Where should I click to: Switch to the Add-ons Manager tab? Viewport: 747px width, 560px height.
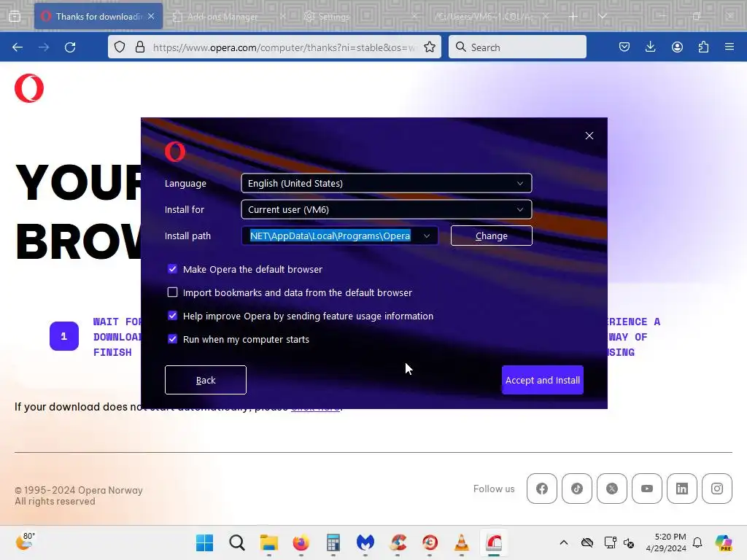(222, 17)
